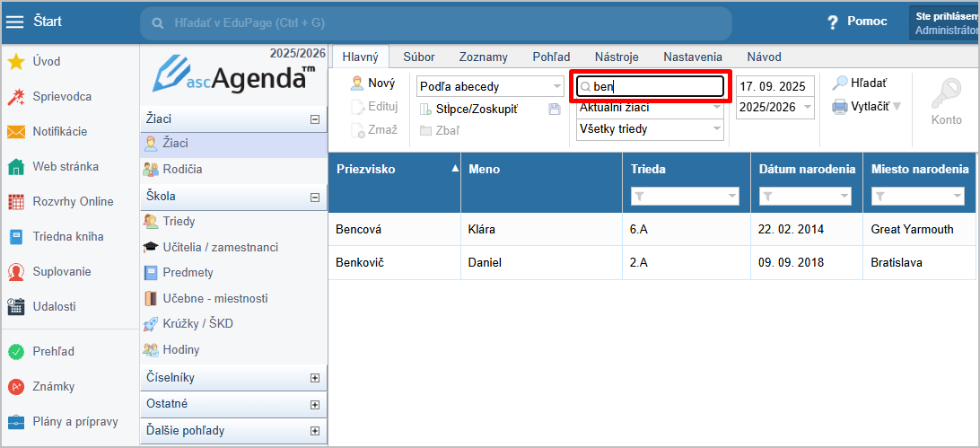Open the Podľa abecedy sort dropdown
The width and height of the screenshot is (980, 448).
click(490, 86)
